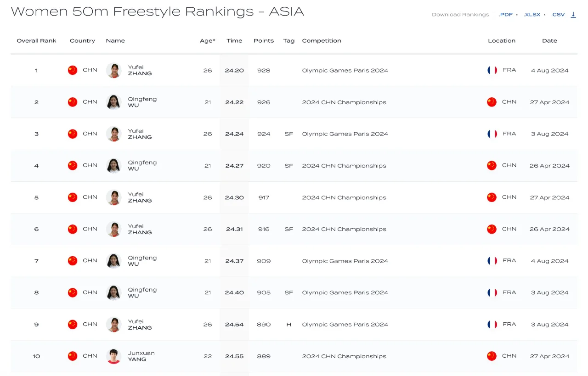Click China flag next to rank 5 country
The width and height of the screenshot is (588, 376).
[x=73, y=197]
